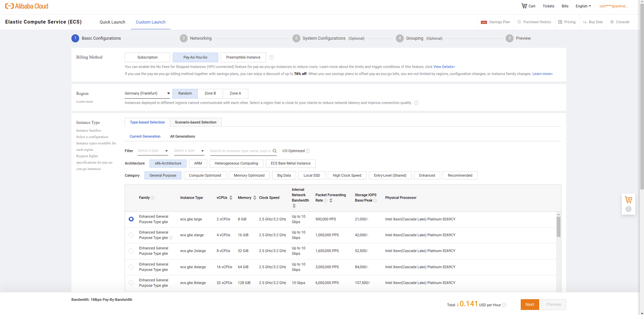Click page vertical scrollbar thumb
Viewport: 644px width, 315px height.
642,97
